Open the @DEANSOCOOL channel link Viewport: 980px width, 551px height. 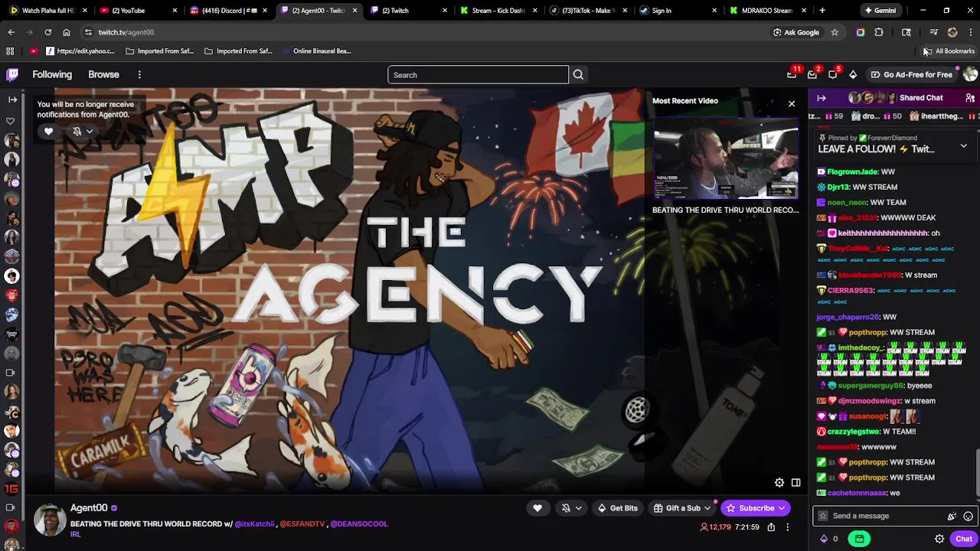coord(359,524)
